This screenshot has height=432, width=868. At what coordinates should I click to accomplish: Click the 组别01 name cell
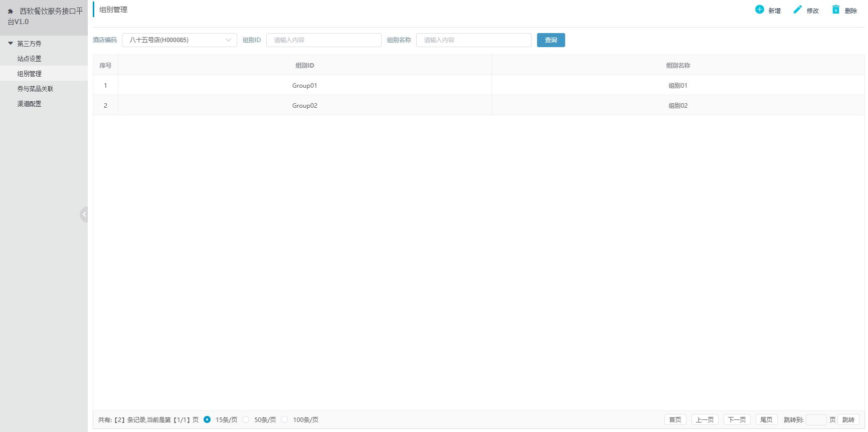tap(678, 85)
